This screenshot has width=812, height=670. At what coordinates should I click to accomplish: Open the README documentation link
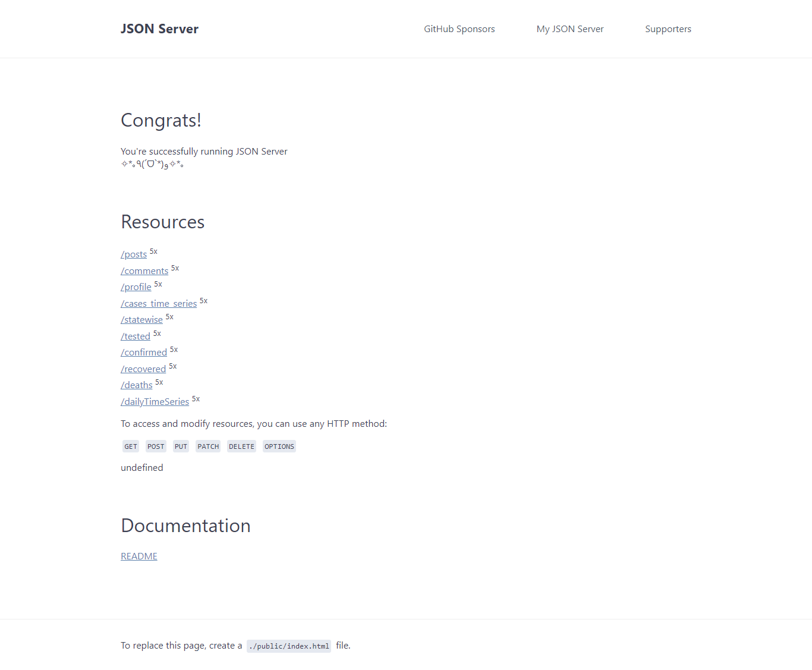point(139,556)
